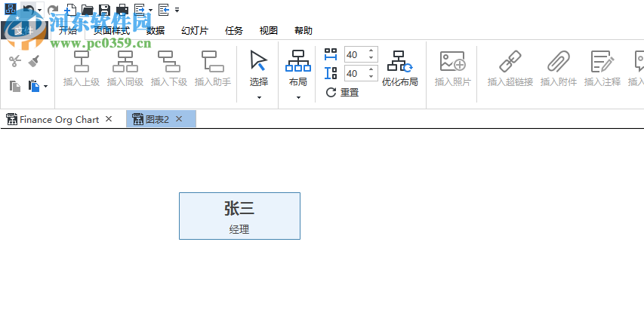Click the Print icon
644x334 pixels.
122,10
